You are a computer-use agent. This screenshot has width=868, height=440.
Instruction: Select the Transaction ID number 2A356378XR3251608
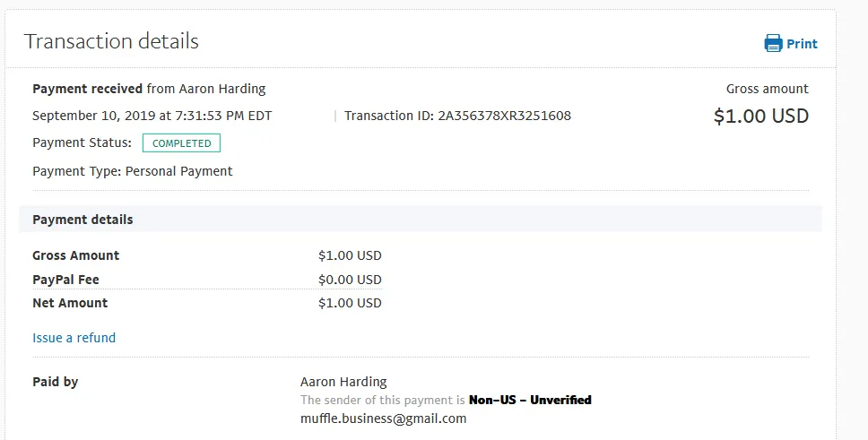(504, 116)
